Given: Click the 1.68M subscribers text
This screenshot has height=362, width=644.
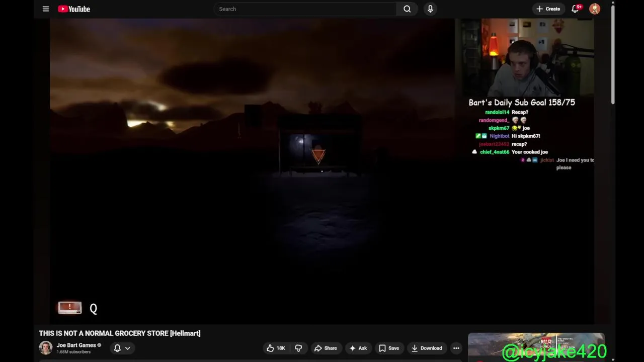Looking at the screenshot, I should tap(73, 352).
